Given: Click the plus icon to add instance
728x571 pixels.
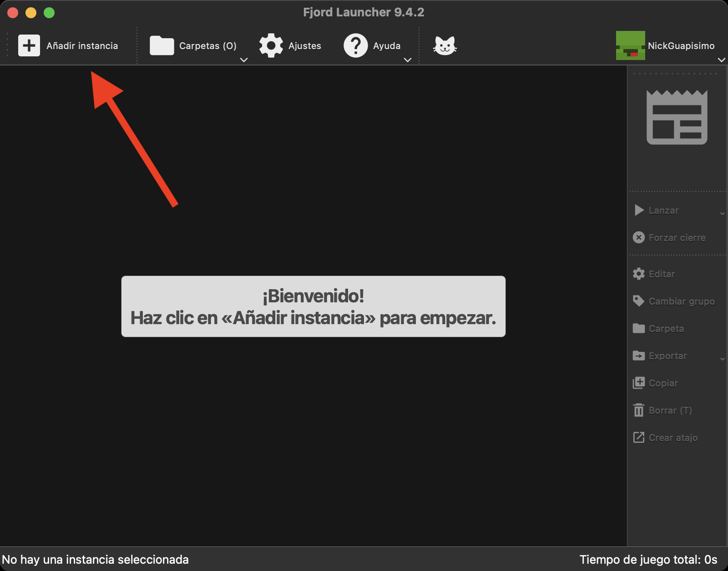Looking at the screenshot, I should tap(29, 45).
